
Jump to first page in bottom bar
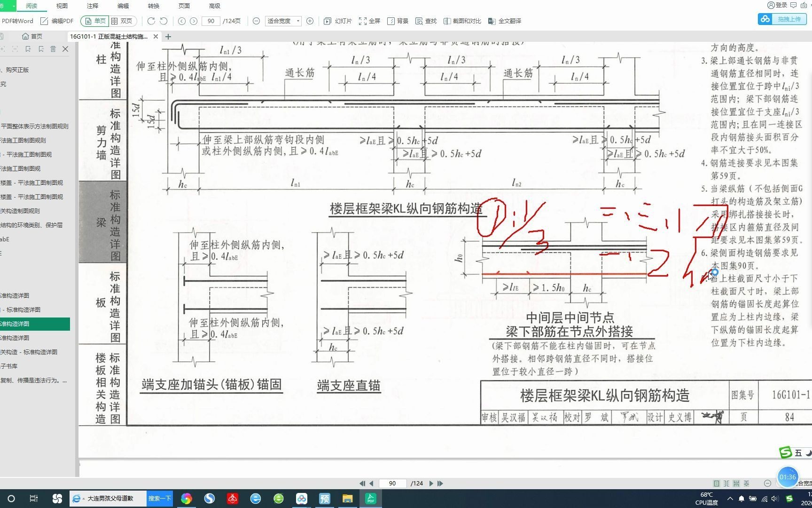(x=362, y=483)
